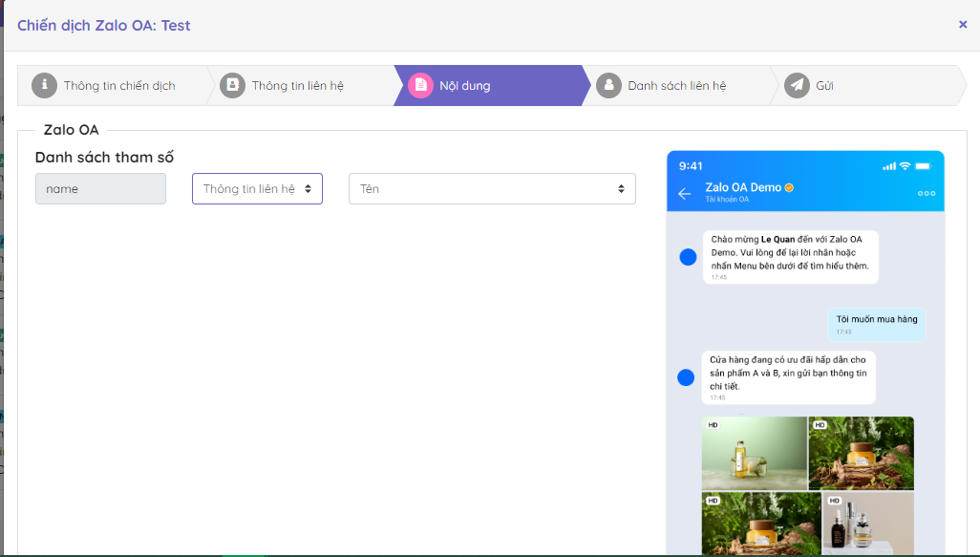Switch to the Thông tin liên hệ step
The width and height of the screenshot is (980, 557).
[305, 86]
